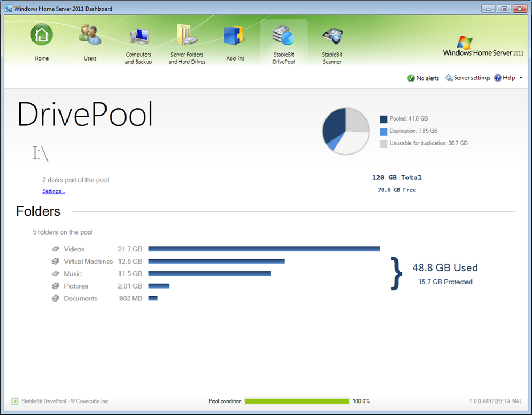Click the pool usage pie chart

pyautogui.click(x=345, y=131)
